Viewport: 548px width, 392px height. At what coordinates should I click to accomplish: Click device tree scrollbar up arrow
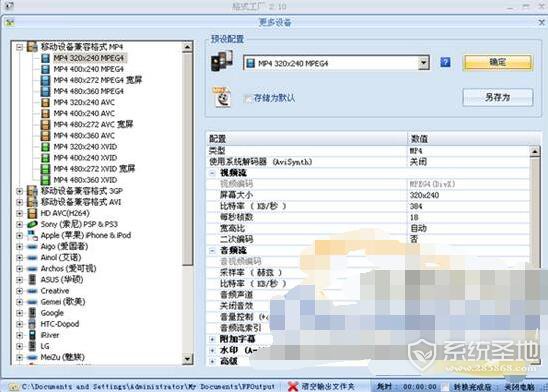pyautogui.click(x=187, y=47)
